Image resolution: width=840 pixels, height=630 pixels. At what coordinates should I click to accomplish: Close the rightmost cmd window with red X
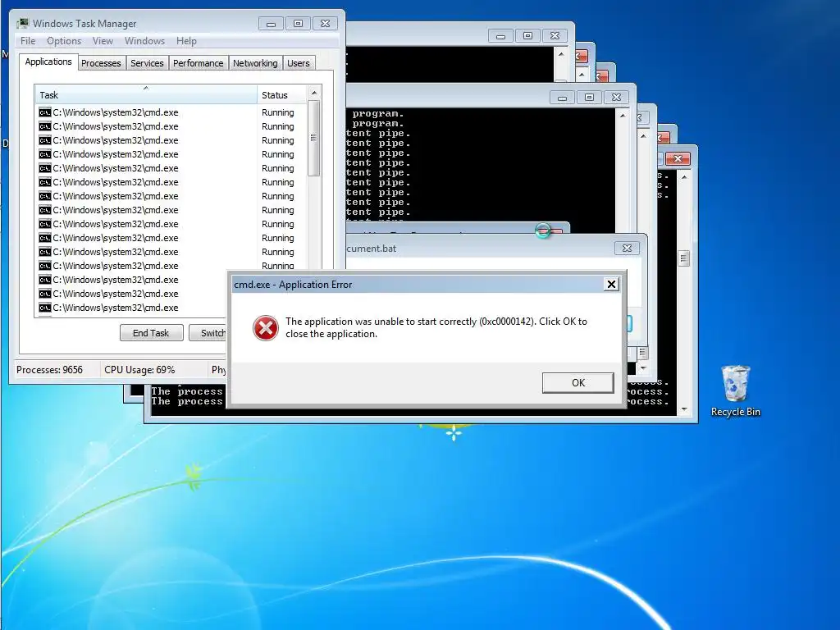678,158
